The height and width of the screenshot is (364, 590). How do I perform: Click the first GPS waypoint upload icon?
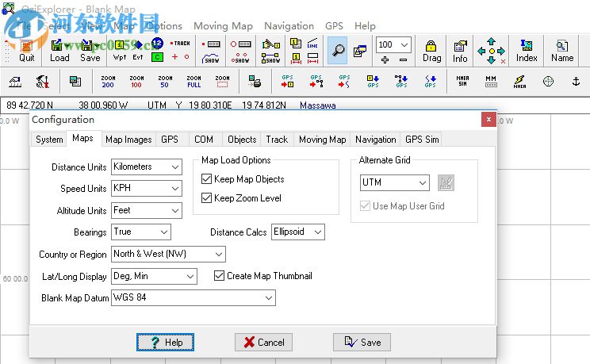pyautogui.click(x=287, y=82)
